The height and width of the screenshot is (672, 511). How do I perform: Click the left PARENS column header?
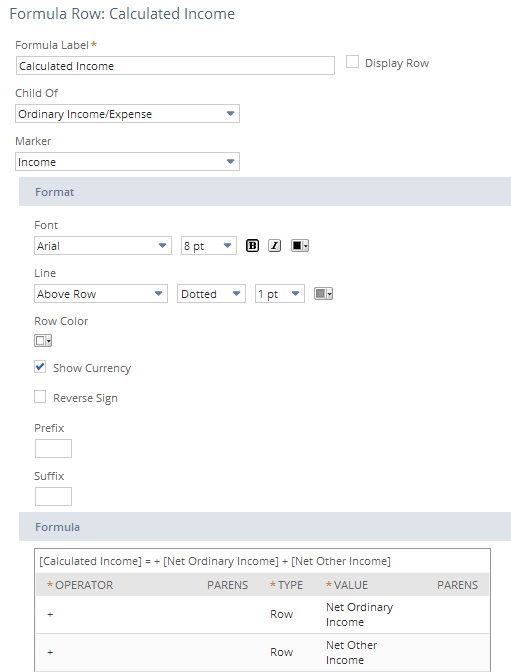point(228,585)
